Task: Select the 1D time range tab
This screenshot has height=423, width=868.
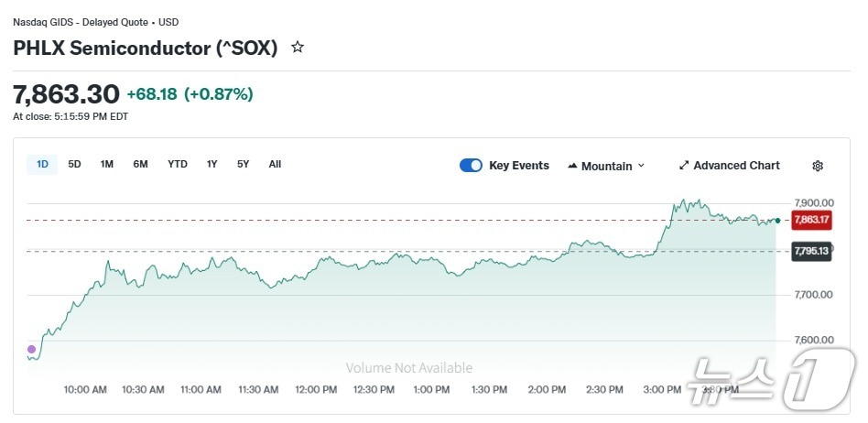Action: [x=42, y=165]
